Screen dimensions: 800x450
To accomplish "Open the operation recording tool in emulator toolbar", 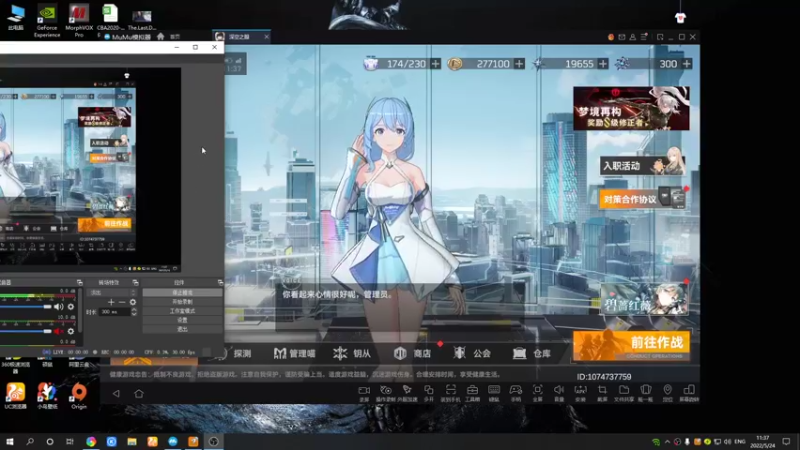I will point(386,390).
